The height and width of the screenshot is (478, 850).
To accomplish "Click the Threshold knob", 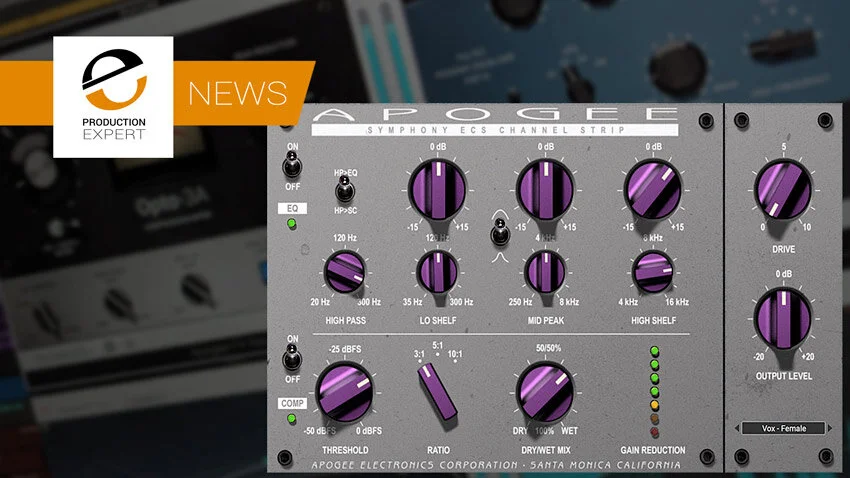I will pos(344,392).
